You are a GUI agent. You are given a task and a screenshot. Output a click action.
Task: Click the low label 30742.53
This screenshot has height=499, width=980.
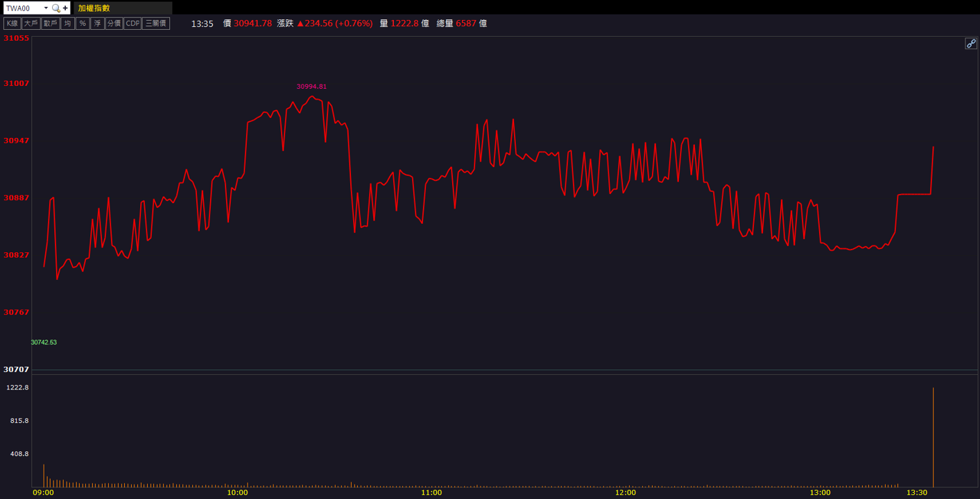(x=44, y=342)
